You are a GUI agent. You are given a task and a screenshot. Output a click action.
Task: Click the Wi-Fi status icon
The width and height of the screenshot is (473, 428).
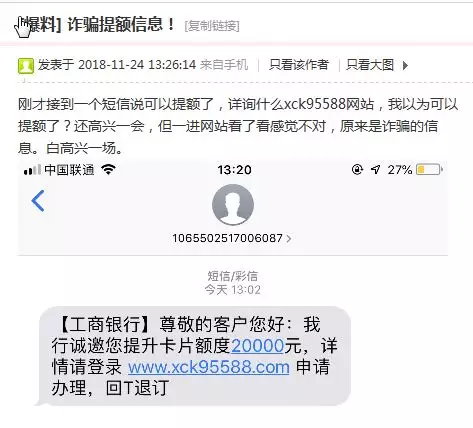109,170
